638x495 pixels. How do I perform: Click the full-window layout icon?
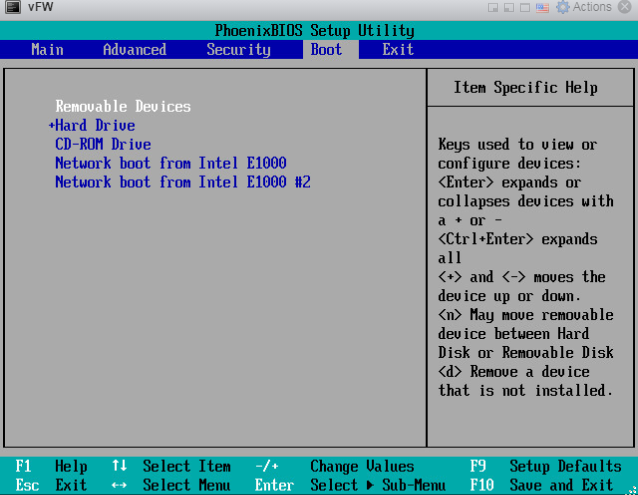tap(525, 8)
